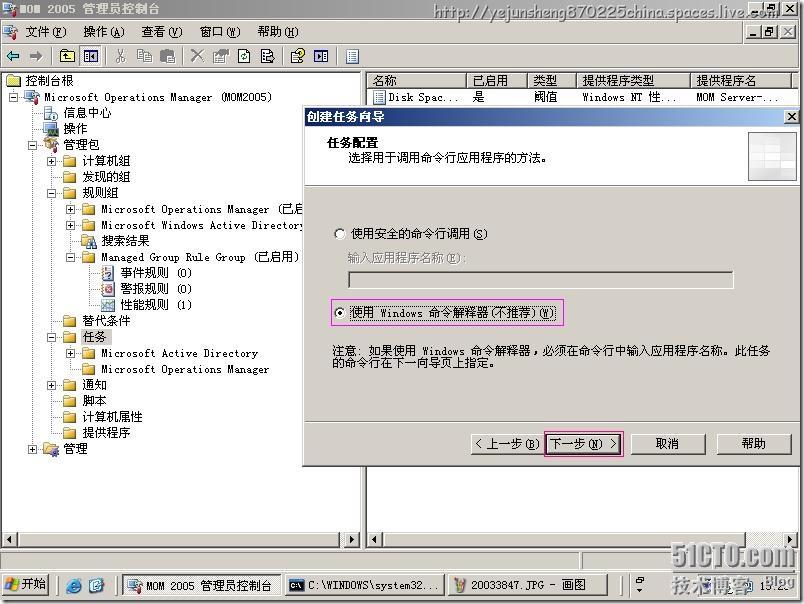
Task: Click the Cut scissors toolbar icon
Action: (x=120, y=56)
